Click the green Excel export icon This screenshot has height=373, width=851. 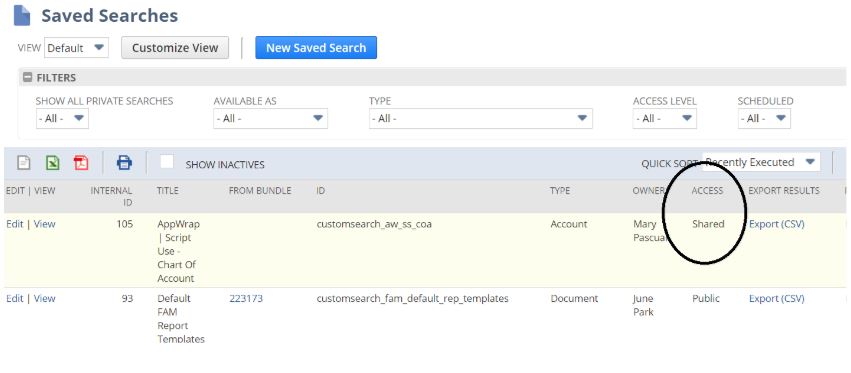click(52, 162)
